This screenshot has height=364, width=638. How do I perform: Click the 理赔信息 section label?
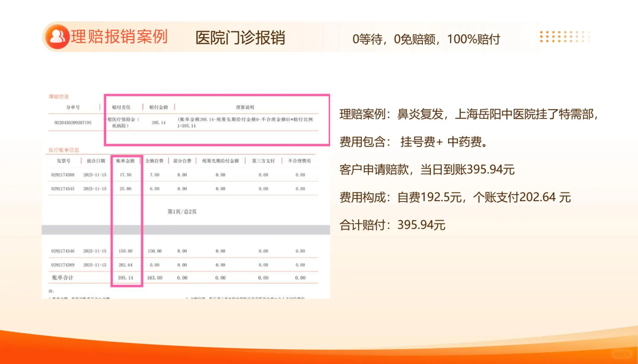(x=58, y=96)
